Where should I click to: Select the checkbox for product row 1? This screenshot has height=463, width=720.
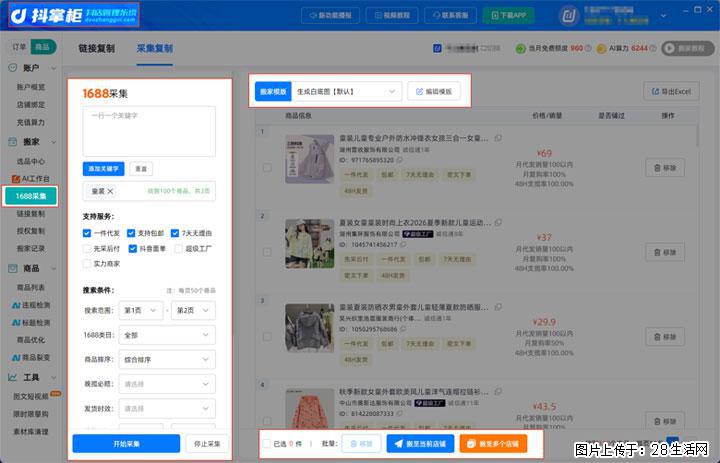(x=267, y=168)
